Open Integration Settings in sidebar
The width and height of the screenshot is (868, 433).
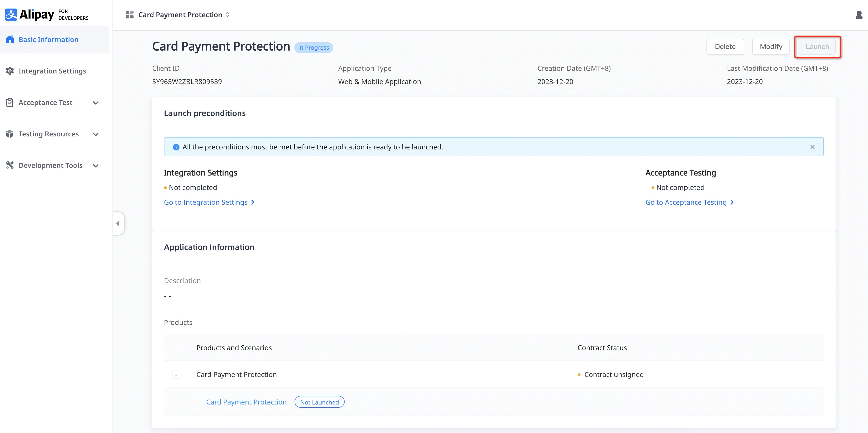pyautogui.click(x=52, y=71)
